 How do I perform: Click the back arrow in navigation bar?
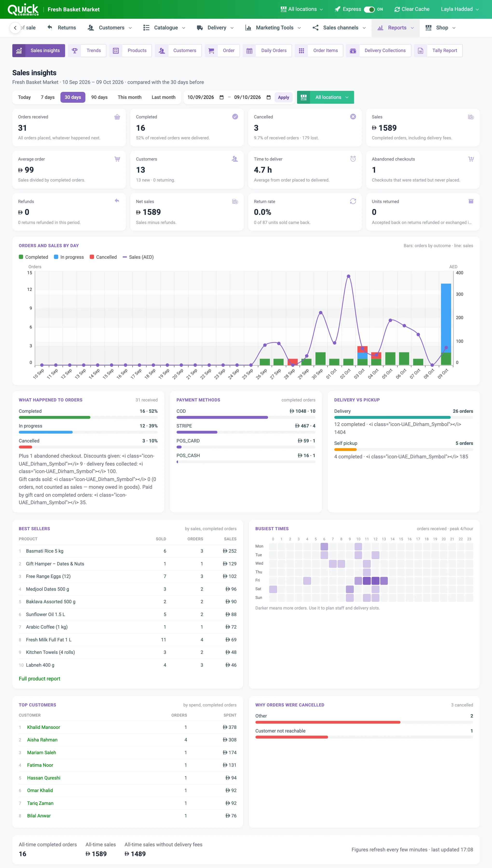[15, 28]
